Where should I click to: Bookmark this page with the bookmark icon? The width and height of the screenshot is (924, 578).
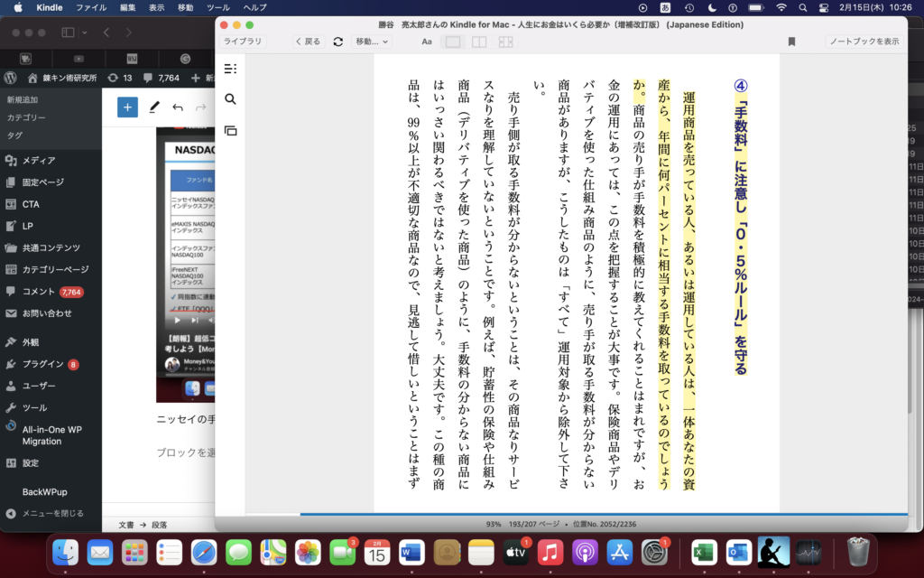click(791, 42)
